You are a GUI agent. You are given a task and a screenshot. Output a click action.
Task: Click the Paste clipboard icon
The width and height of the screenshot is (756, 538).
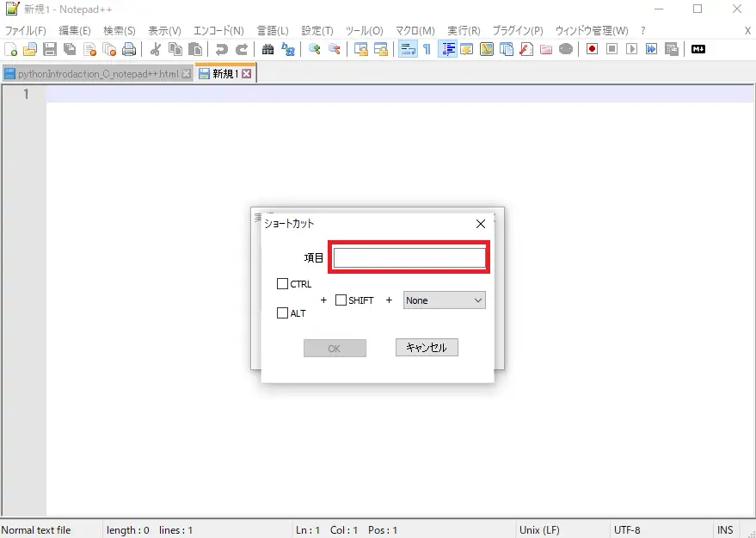194,49
